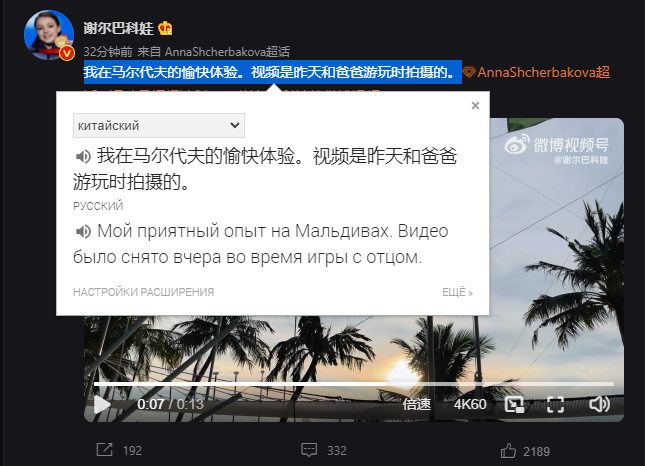The image size is (645, 466).
Task: Listen to the Chinese source text
Action: [83, 156]
